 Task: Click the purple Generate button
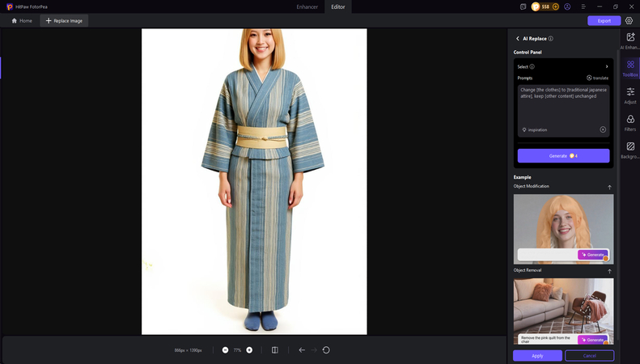pyautogui.click(x=563, y=155)
